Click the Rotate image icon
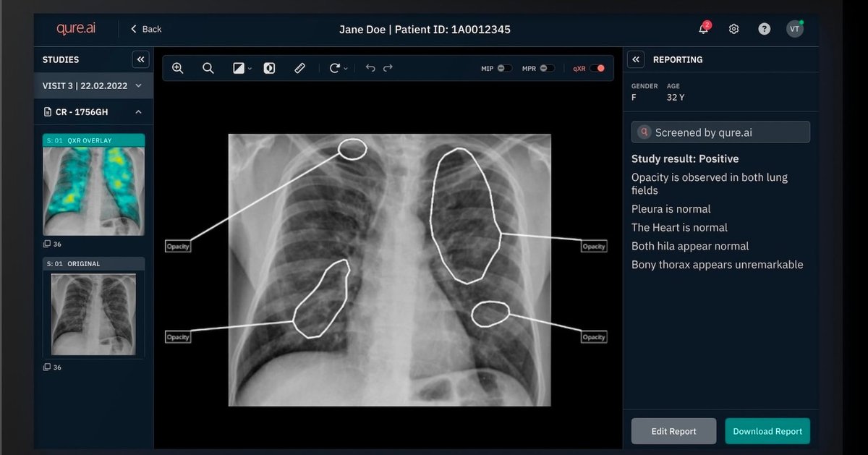Screen dimensions: 868x455 click(x=333, y=67)
